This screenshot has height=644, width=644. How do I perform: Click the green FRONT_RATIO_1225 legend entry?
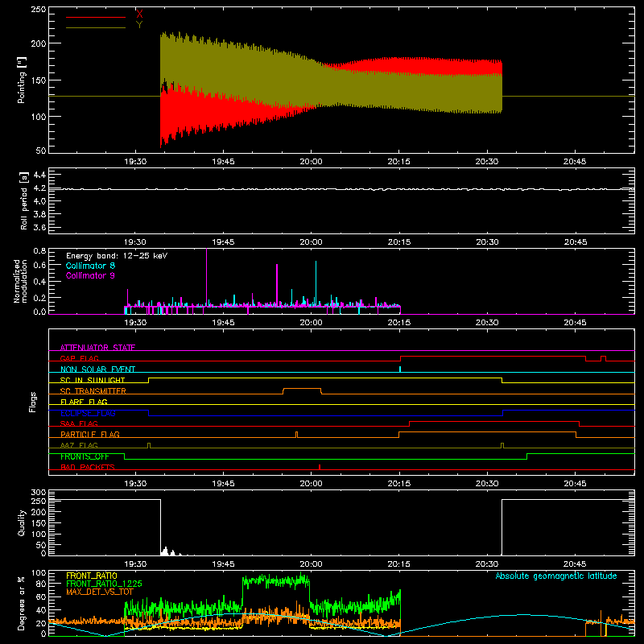coord(104,584)
